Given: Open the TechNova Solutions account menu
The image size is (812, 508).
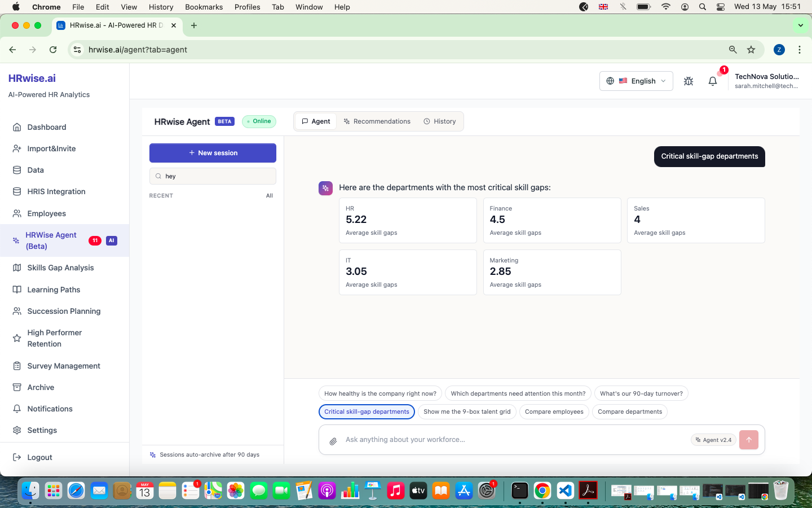Looking at the screenshot, I should click(766, 81).
